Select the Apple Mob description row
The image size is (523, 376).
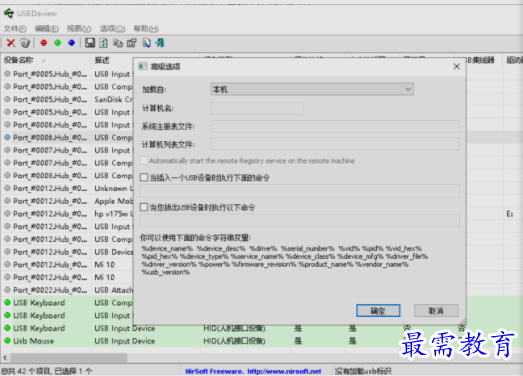click(x=113, y=201)
